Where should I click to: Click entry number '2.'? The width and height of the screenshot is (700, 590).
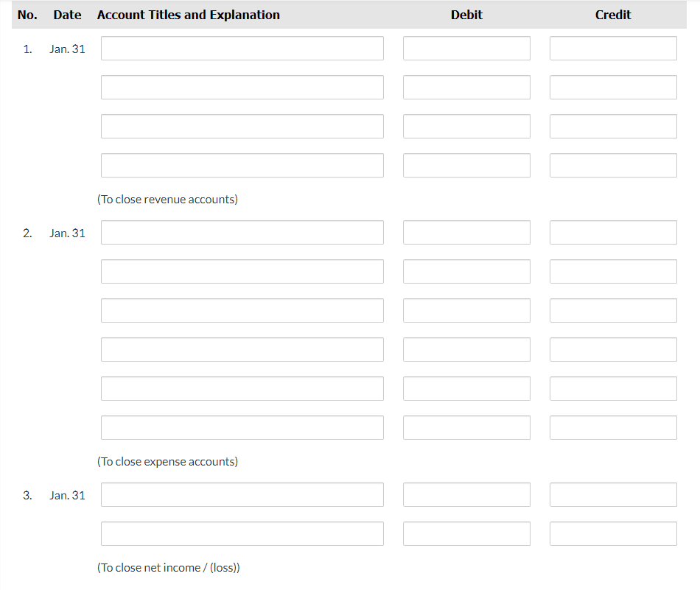click(x=27, y=233)
